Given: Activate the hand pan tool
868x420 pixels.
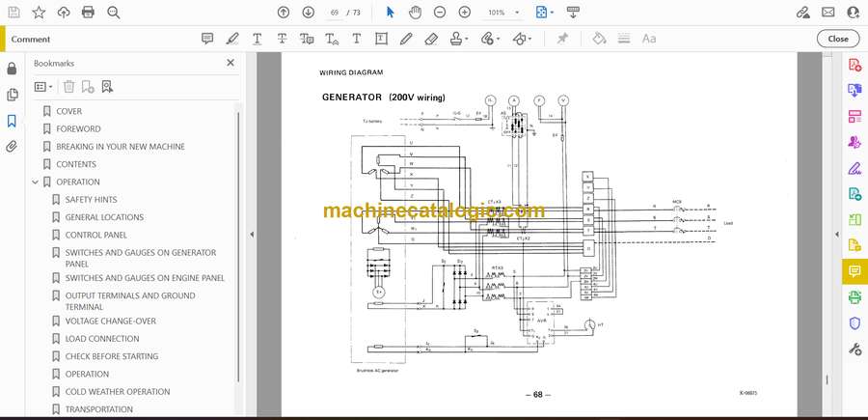Looking at the screenshot, I should tap(415, 13).
